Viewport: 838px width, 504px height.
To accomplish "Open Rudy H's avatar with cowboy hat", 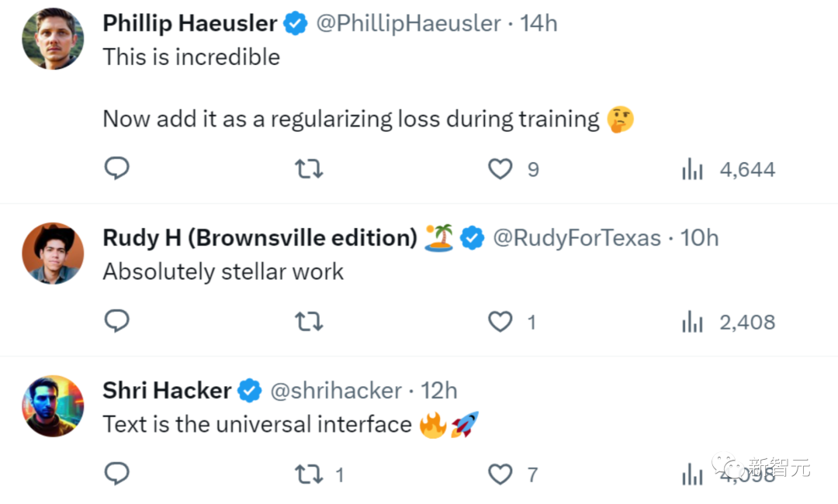I will pyautogui.click(x=53, y=254).
